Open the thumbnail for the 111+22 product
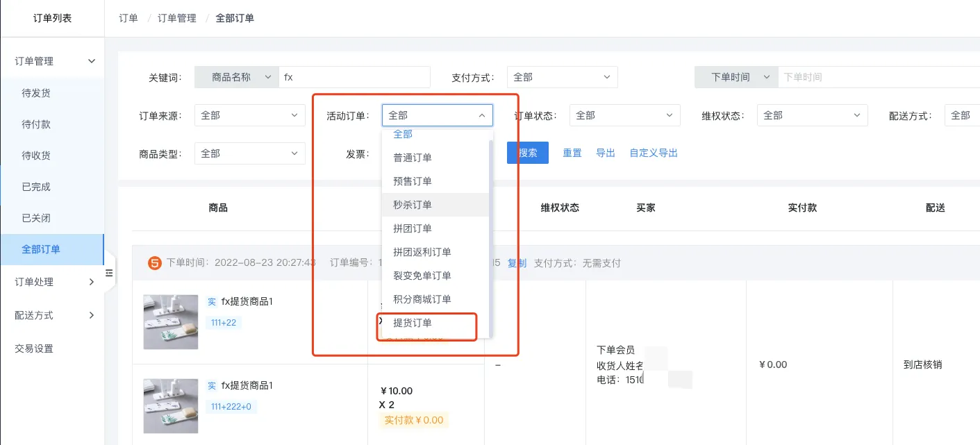The width and height of the screenshot is (980, 445). [x=171, y=322]
